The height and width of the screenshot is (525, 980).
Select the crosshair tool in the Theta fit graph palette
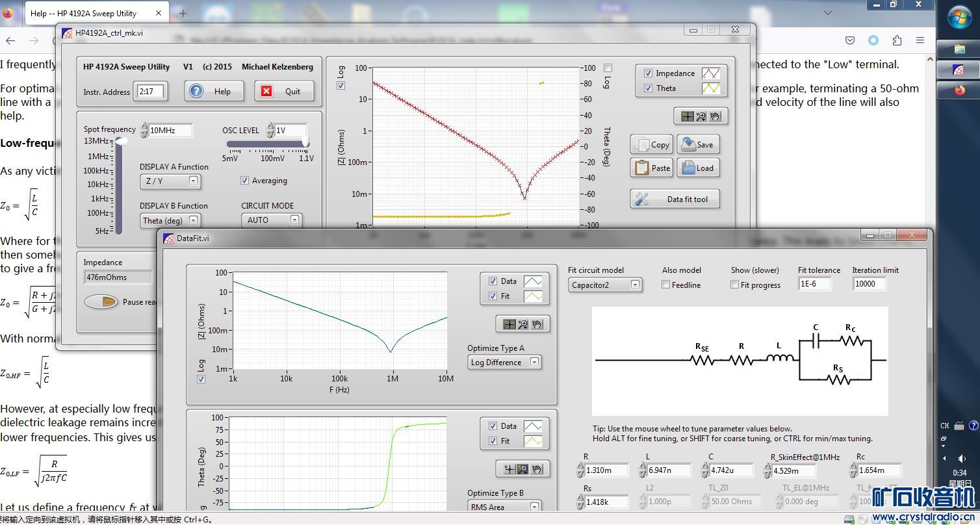[x=509, y=468]
